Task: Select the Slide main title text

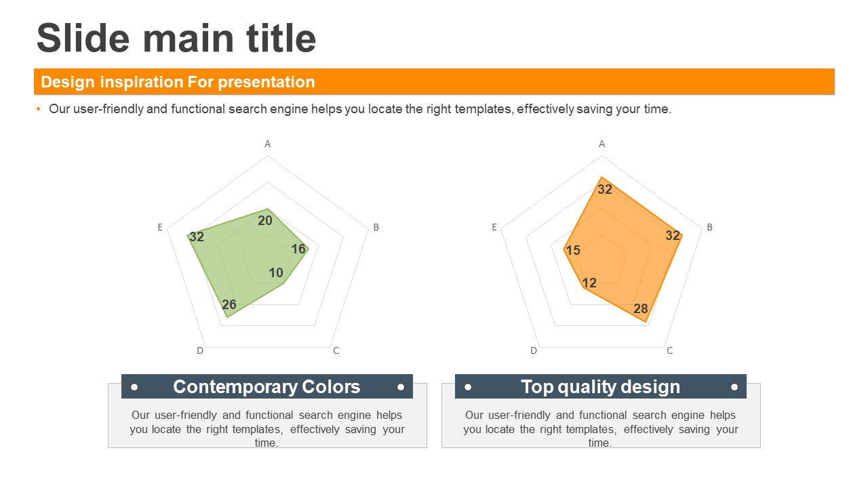Action: click(176, 38)
